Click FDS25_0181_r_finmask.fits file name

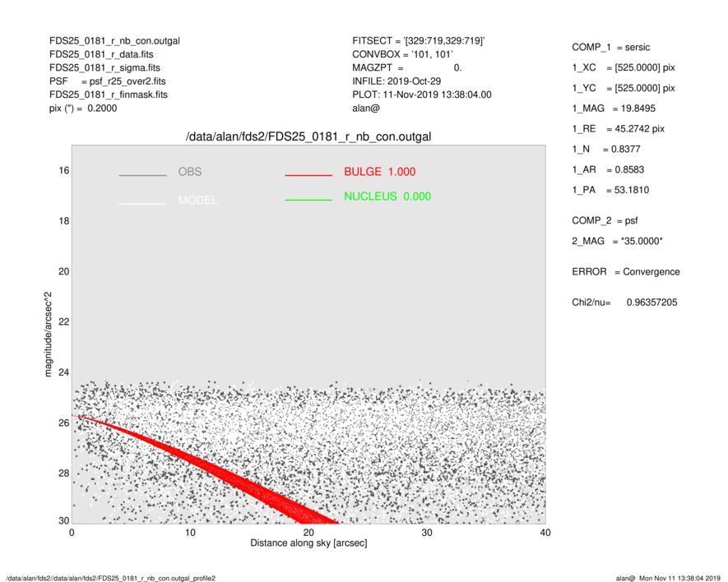(109, 95)
